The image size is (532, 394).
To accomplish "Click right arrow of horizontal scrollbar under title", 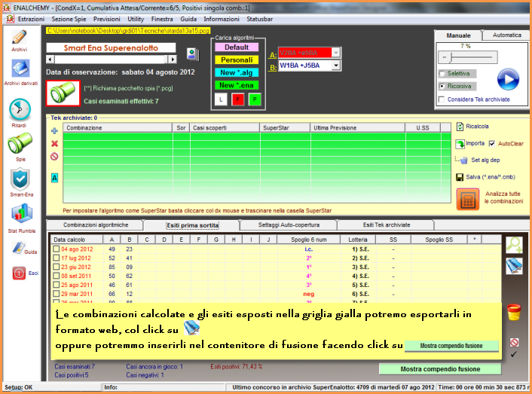I will tap(173, 60).
